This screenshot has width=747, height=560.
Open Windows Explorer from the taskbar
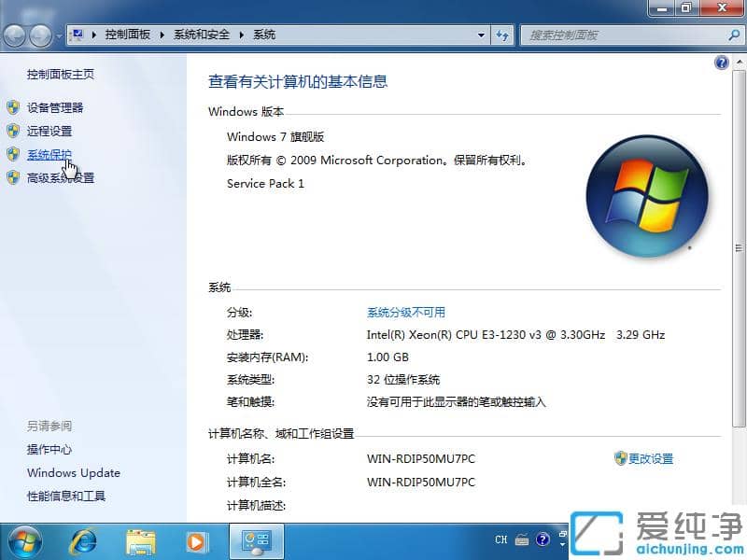pos(140,541)
